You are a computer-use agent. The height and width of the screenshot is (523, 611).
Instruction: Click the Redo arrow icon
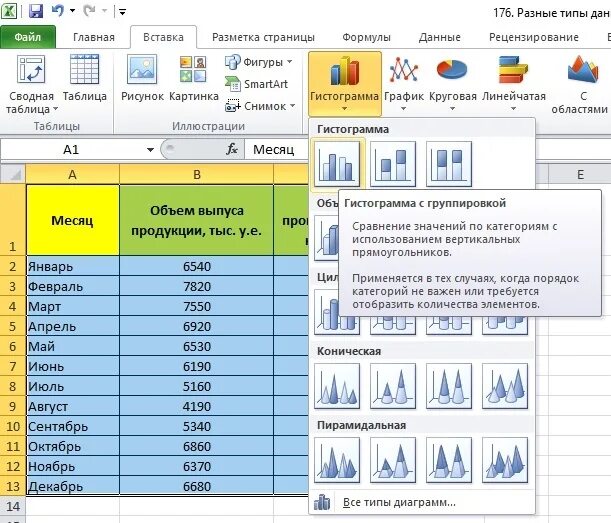click(89, 11)
